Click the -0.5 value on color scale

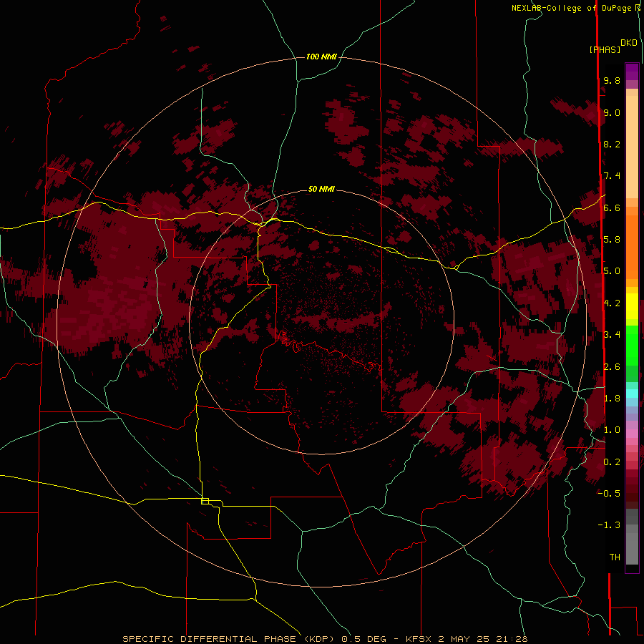pos(609,494)
